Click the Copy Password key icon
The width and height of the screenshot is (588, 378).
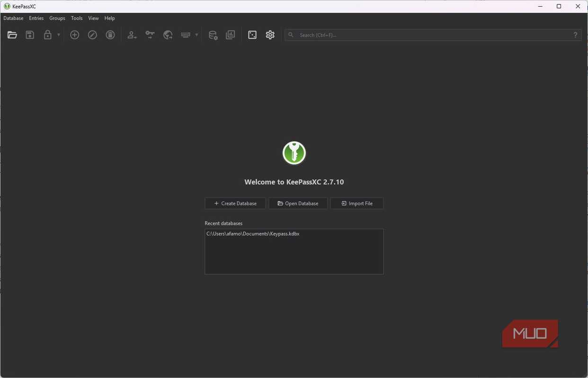point(150,35)
